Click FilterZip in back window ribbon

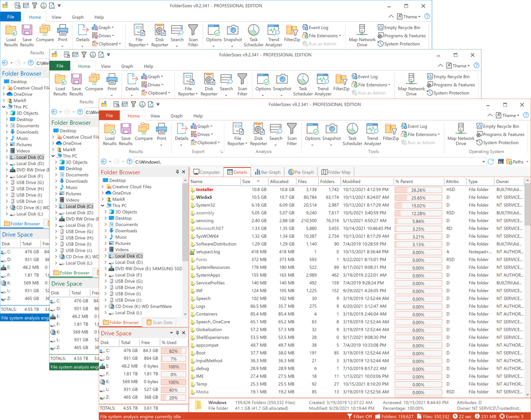(292, 33)
